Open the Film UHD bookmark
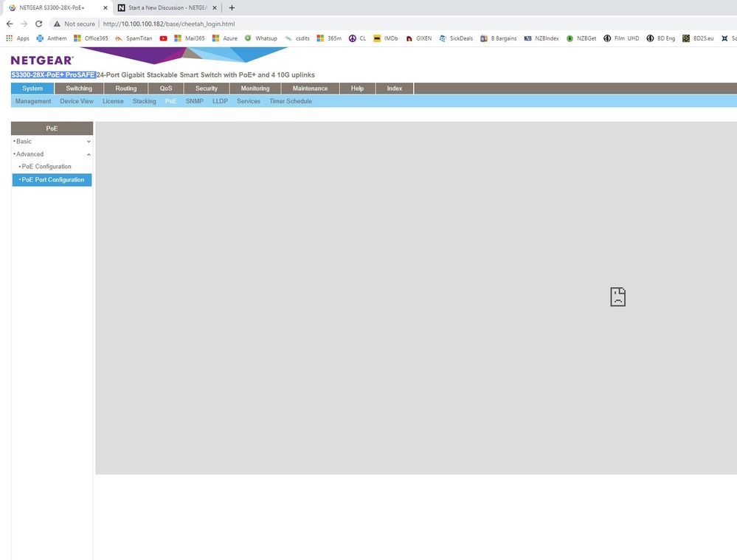Viewport: 737px width, 560px height. click(x=621, y=38)
